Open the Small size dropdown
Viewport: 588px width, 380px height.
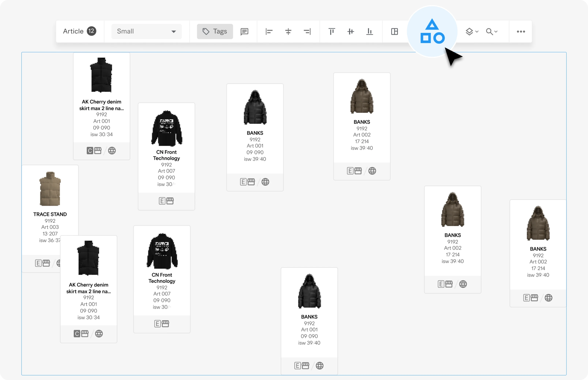coord(146,32)
